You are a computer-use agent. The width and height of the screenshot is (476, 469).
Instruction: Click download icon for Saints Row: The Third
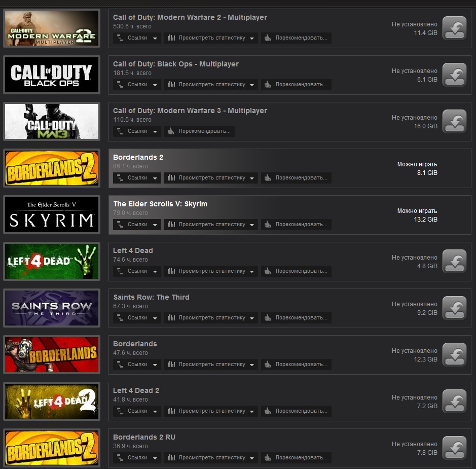[x=454, y=308]
